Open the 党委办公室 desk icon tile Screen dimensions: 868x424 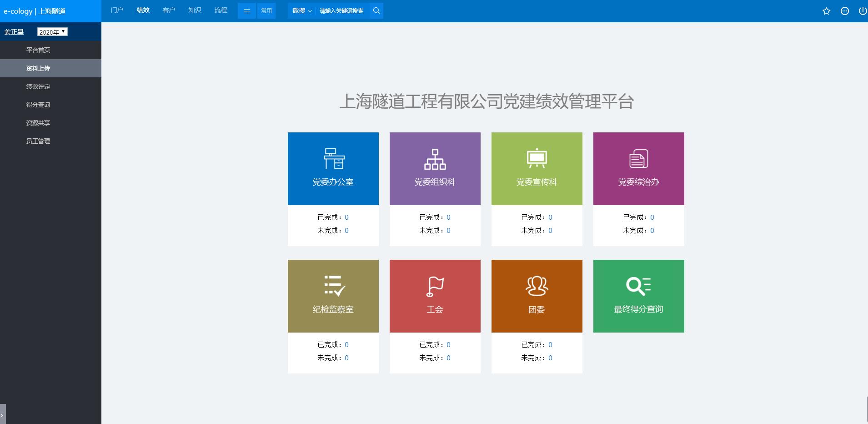[x=333, y=159]
